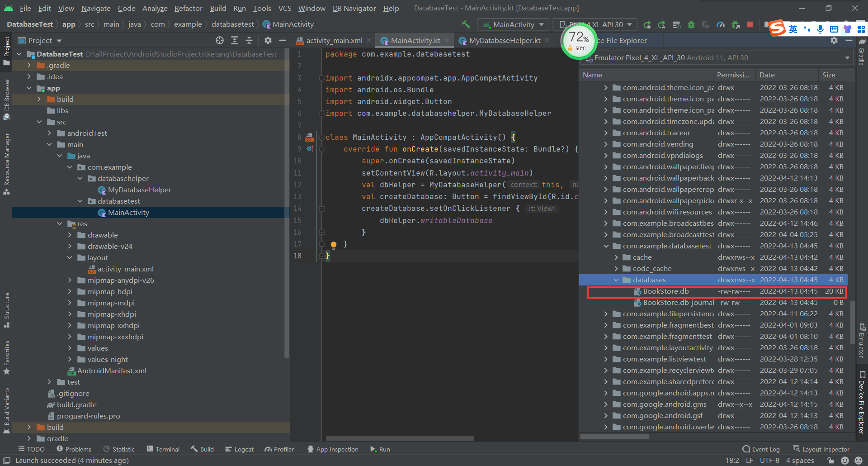Click the LF line separator in status bar
The height and width of the screenshot is (466, 868).
(750, 461)
